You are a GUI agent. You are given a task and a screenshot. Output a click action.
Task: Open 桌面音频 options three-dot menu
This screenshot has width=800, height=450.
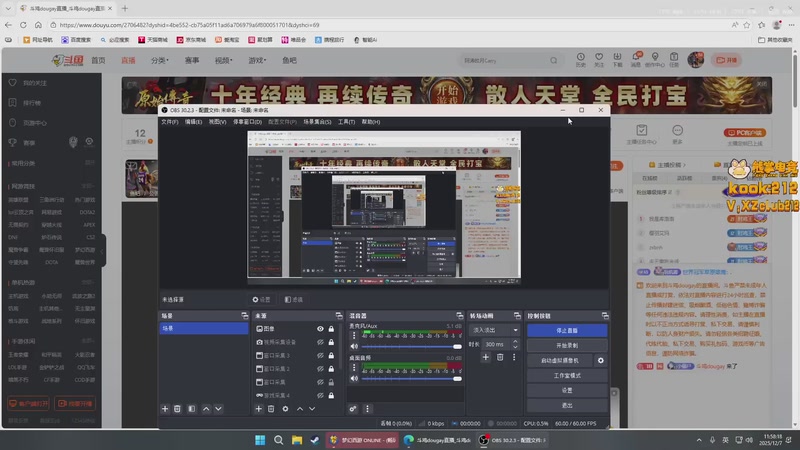point(354,367)
